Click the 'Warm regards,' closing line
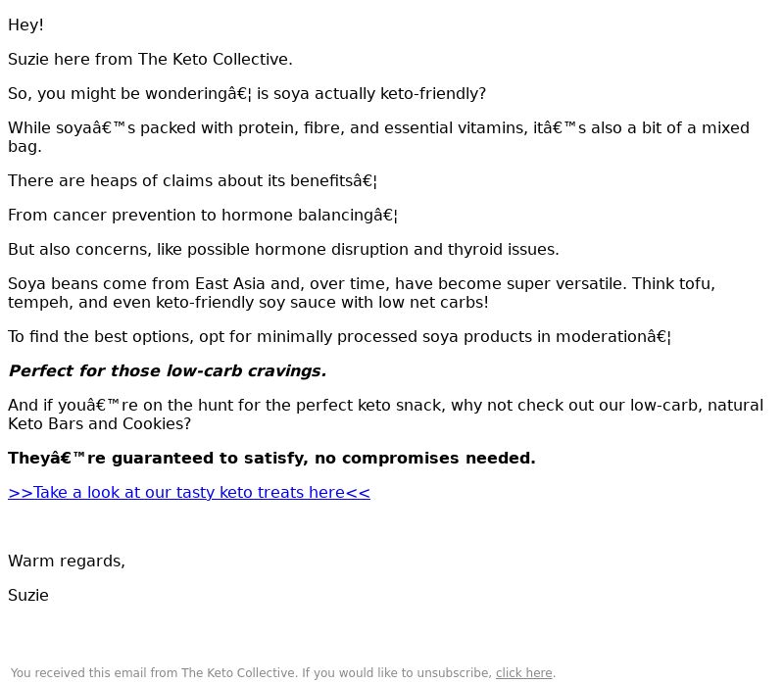The image size is (784, 684). [67, 562]
